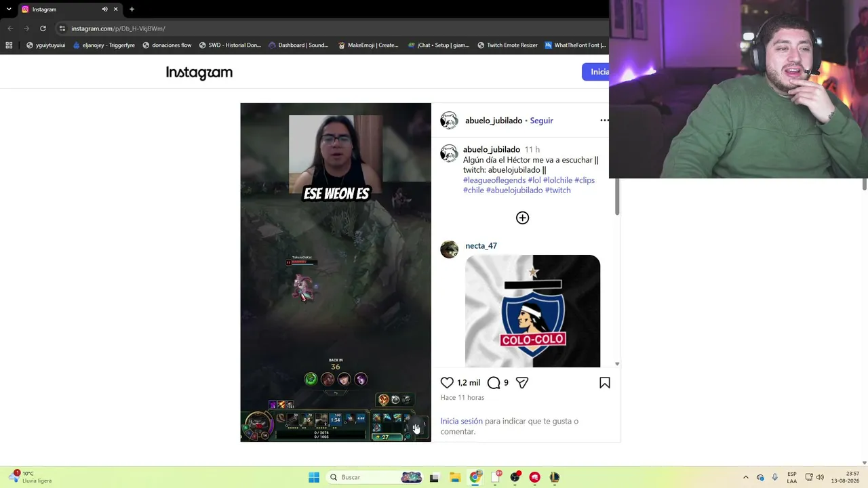Image resolution: width=868 pixels, height=488 pixels.
Task: Open comments via the speech bubble icon
Action: (x=494, y=383)
